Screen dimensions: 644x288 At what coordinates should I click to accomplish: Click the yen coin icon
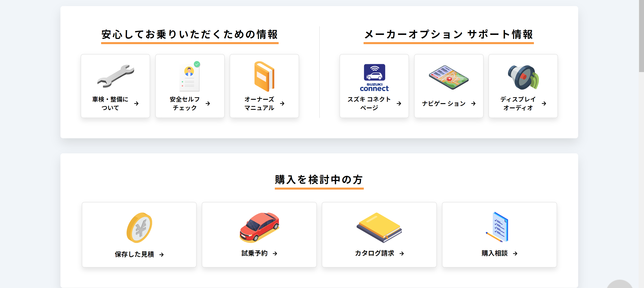click(139, 228)
